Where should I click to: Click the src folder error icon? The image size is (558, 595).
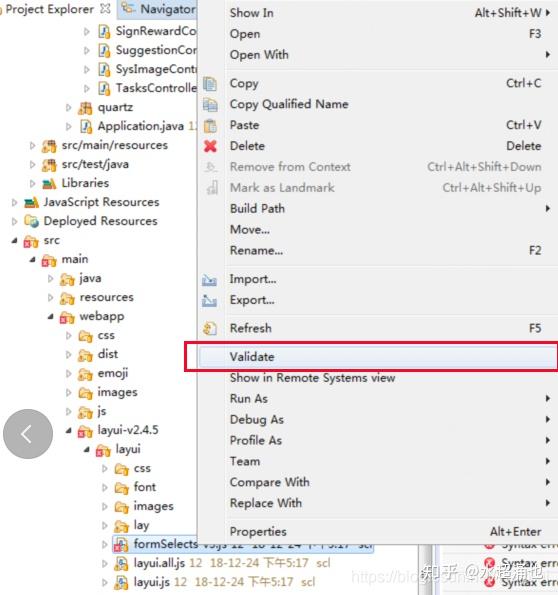[31, 241]
